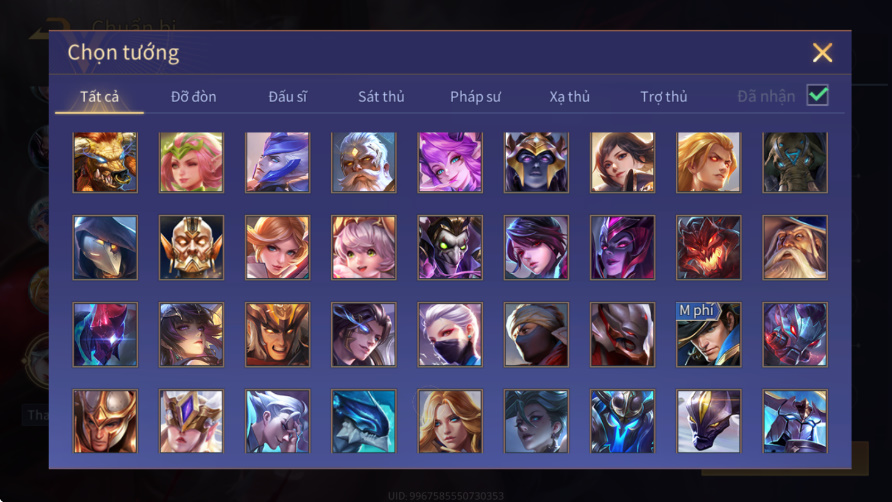Screen dimensions: 892x502
Task: Select the white-bearded wizard with hat
Action: tap(795, 248)
